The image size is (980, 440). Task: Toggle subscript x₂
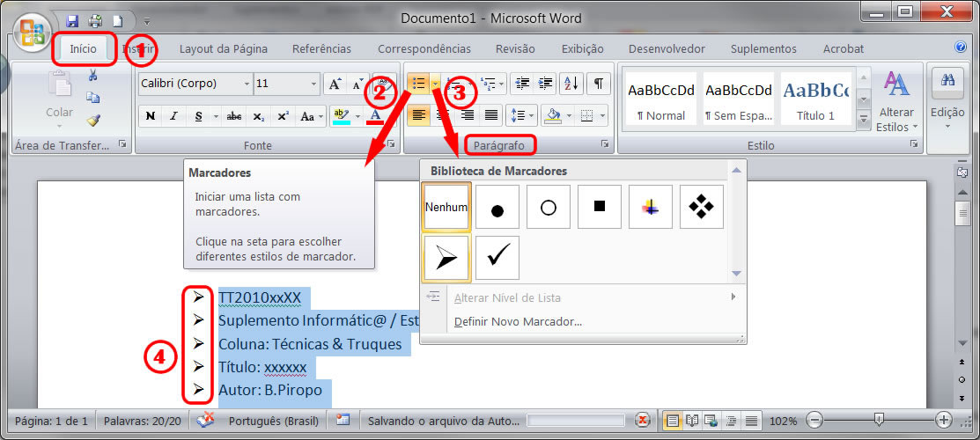coord(258,115)
